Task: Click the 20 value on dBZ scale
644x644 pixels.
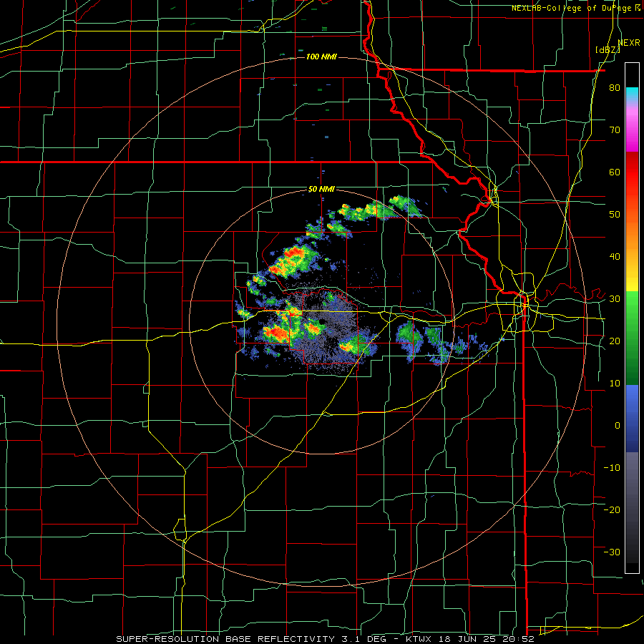Action: (615, 341)
